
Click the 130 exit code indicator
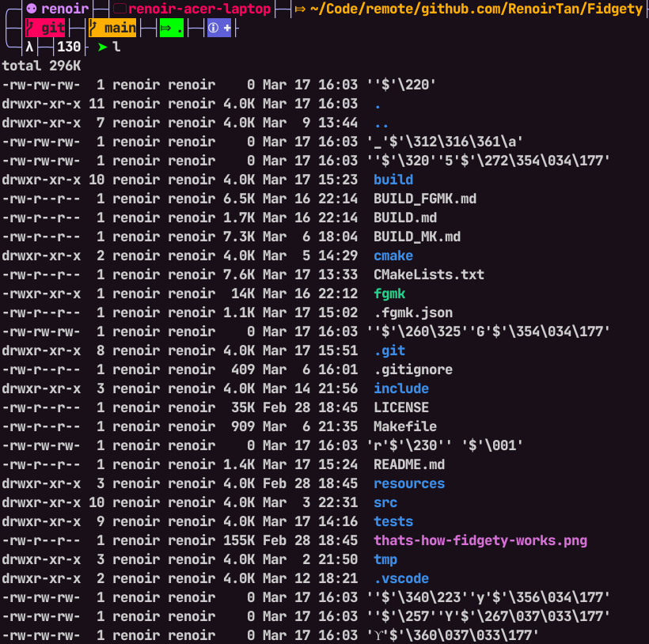[69, 47]
